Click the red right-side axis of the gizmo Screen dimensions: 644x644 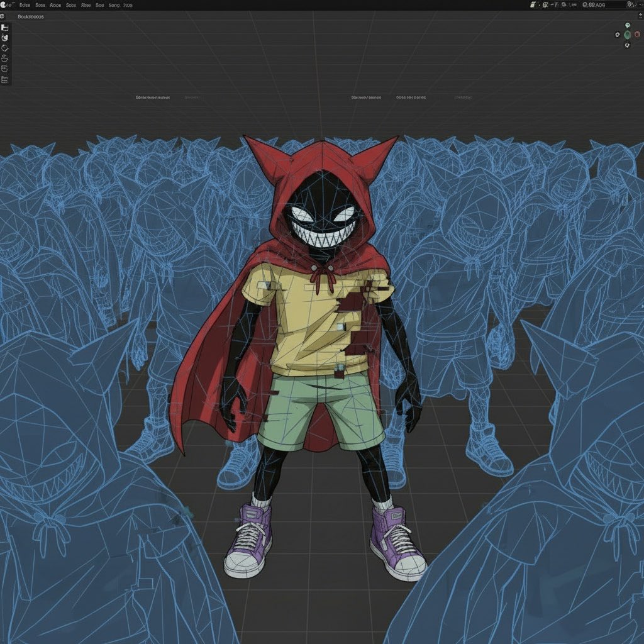pos(638,35)
